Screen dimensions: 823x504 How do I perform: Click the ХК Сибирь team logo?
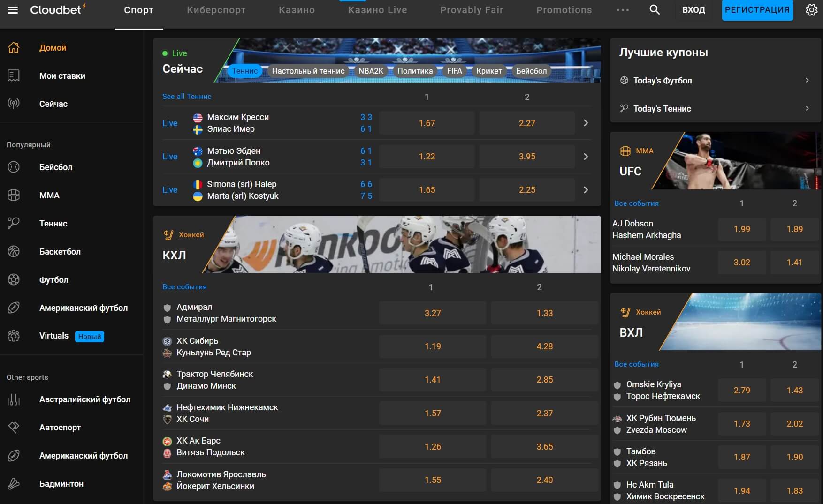(167, 341)
